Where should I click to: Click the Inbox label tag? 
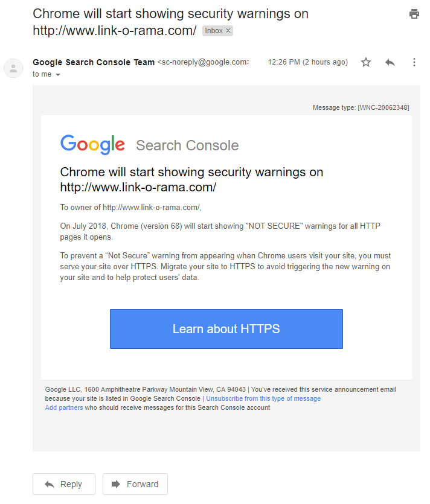[213, 31]
